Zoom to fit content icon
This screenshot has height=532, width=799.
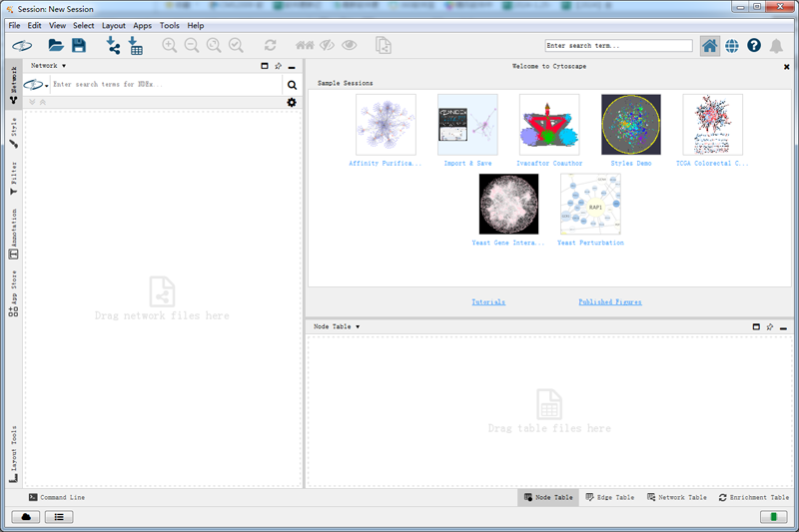point(214,45)
